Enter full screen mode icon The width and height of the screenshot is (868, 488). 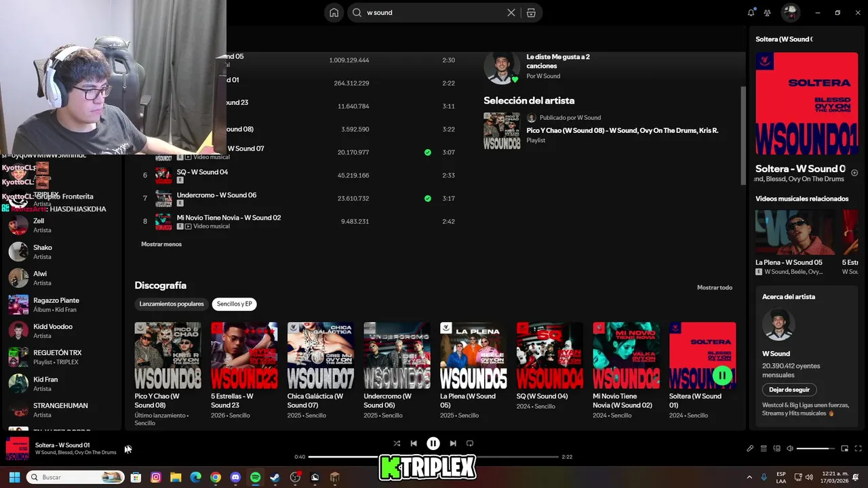click(x=858, y=448)
